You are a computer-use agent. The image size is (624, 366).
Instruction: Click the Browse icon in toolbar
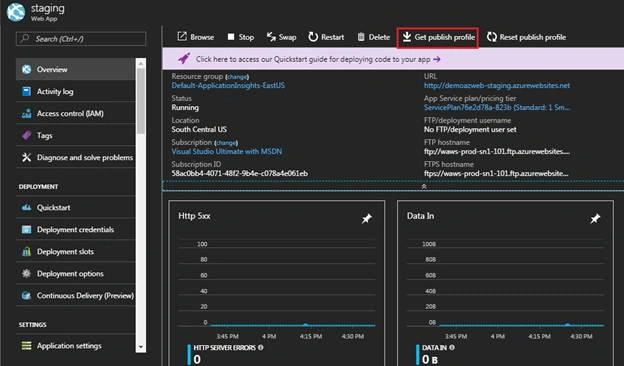182,37
